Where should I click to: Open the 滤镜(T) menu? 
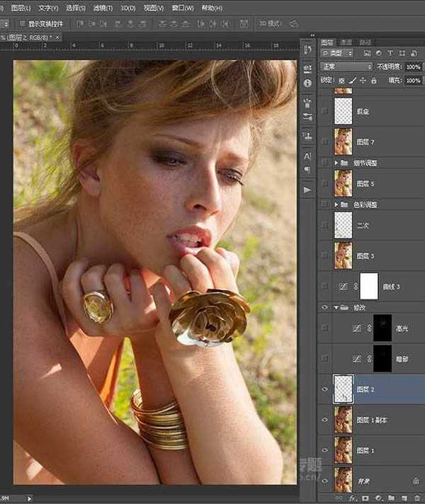click(101, 8)
